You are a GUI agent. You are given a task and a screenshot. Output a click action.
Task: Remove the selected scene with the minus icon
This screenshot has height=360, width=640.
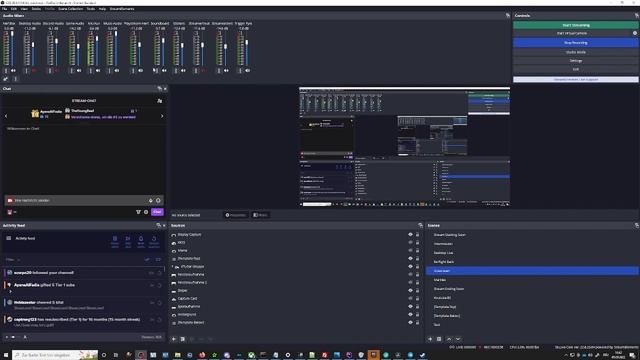point(439,339)
